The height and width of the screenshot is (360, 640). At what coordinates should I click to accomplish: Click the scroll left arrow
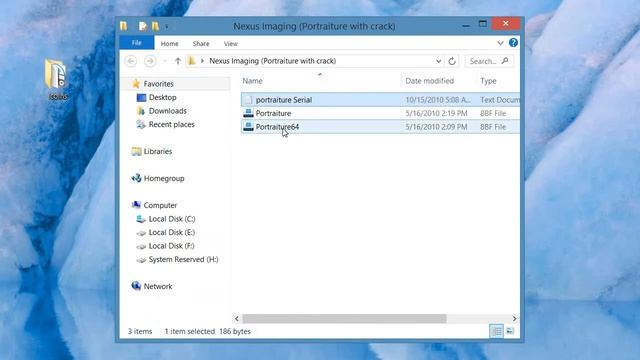[x=237, y=318]
